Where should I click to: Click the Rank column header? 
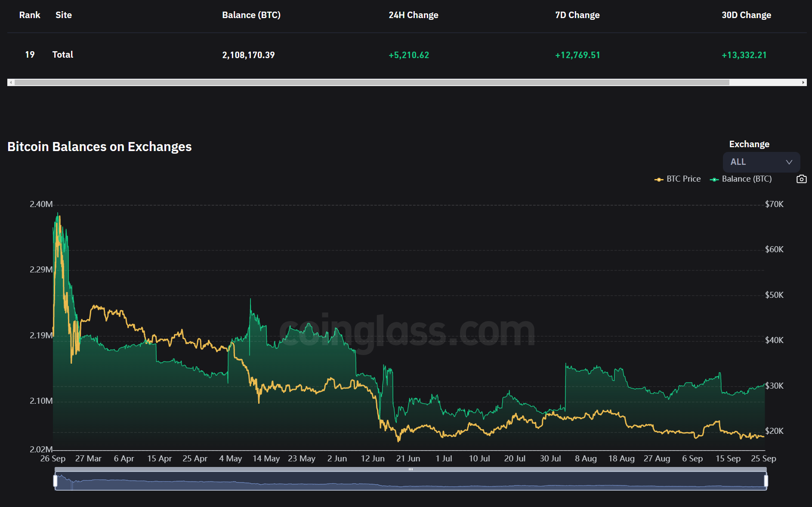[x=29, y=15]
